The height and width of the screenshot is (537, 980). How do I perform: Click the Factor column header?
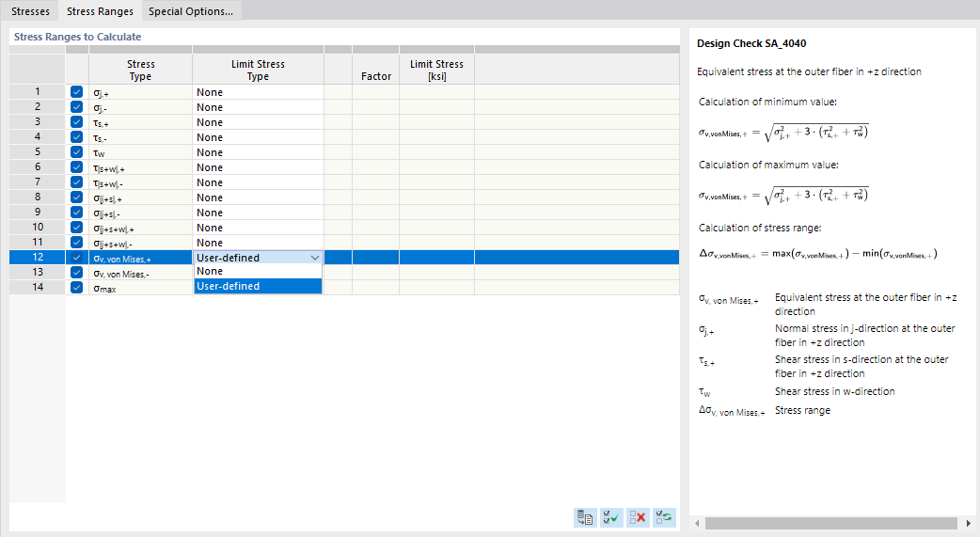[x=375, y=70]
